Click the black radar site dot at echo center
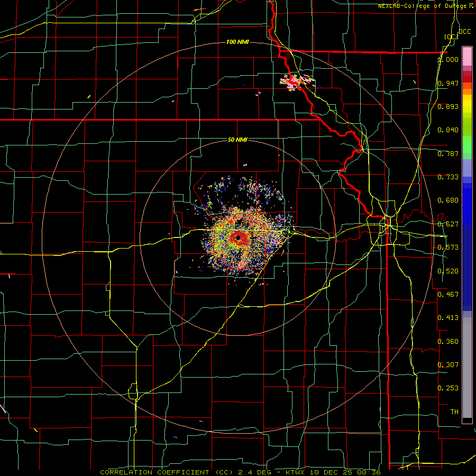This screenshot has width=476, height=476. point(238,237)
